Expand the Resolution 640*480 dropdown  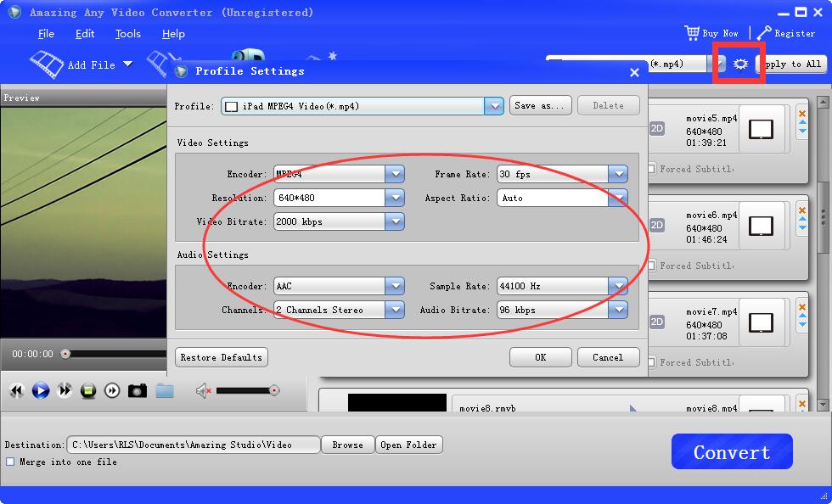tap(395, 198)
